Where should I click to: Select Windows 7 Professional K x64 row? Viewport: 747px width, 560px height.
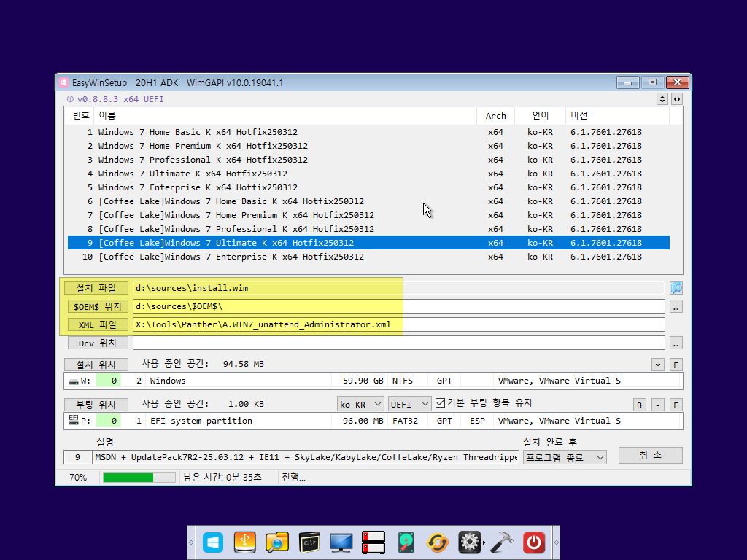pos(368,160)
